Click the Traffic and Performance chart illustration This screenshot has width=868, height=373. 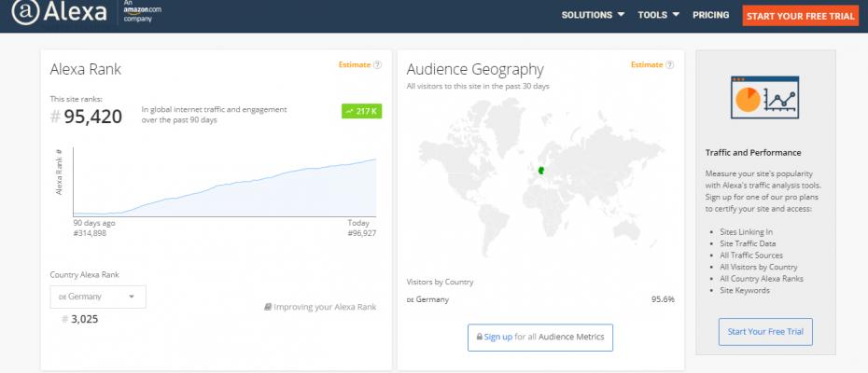[765, 97]
